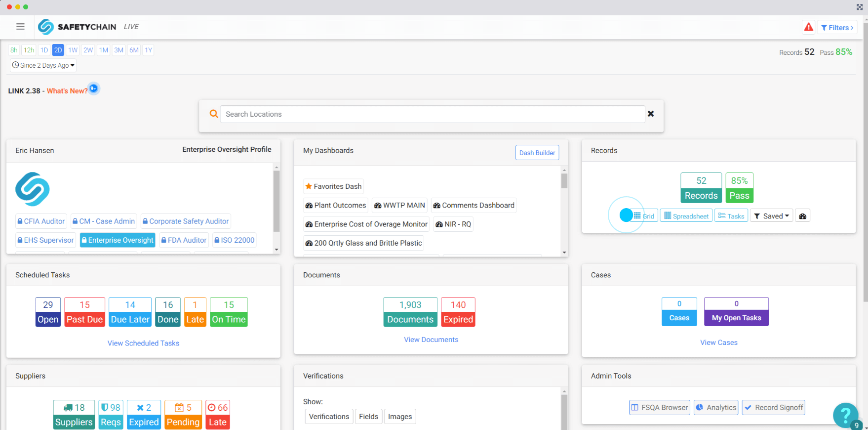Select the 8h time range
This screenshot has height=430, width=868.
coord(14,50)
